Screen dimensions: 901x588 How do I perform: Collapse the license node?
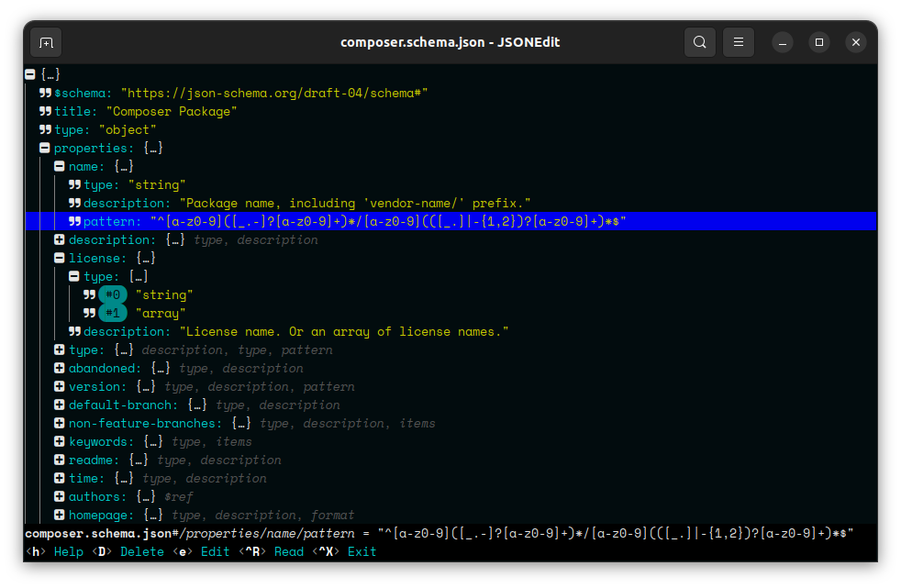point(60,259)
